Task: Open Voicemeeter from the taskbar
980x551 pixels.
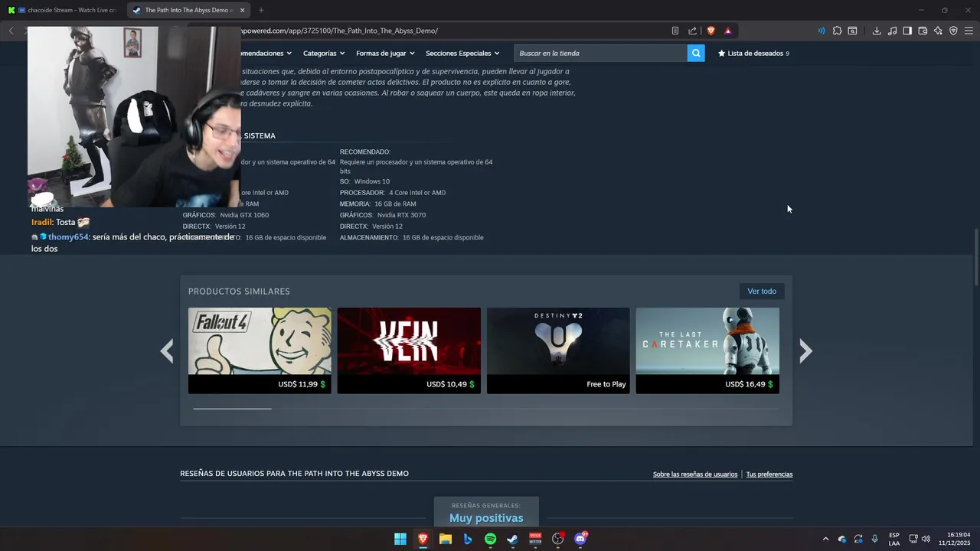Action: click(x=535, y=539)
